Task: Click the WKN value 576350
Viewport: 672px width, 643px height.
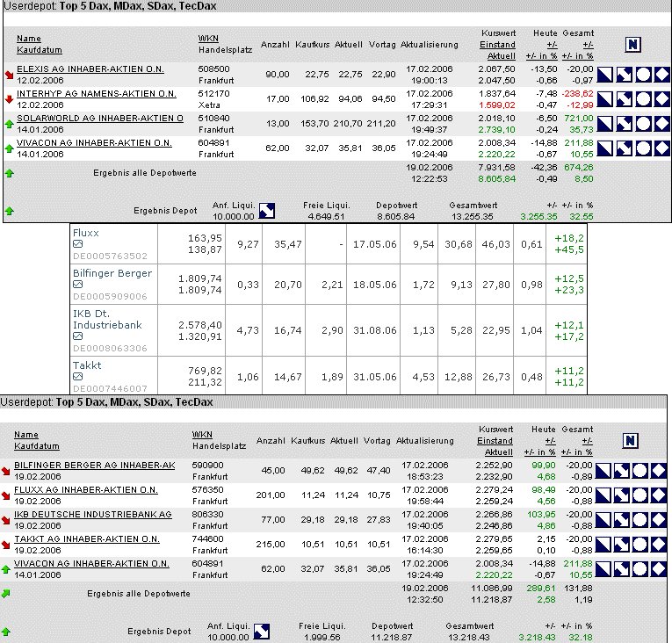Action: click(208, 489)
